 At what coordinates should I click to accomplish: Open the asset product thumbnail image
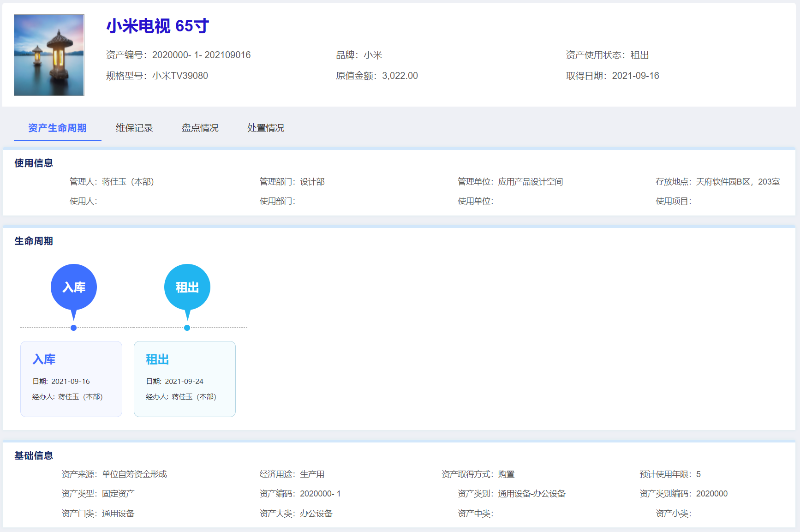(49, 55)
